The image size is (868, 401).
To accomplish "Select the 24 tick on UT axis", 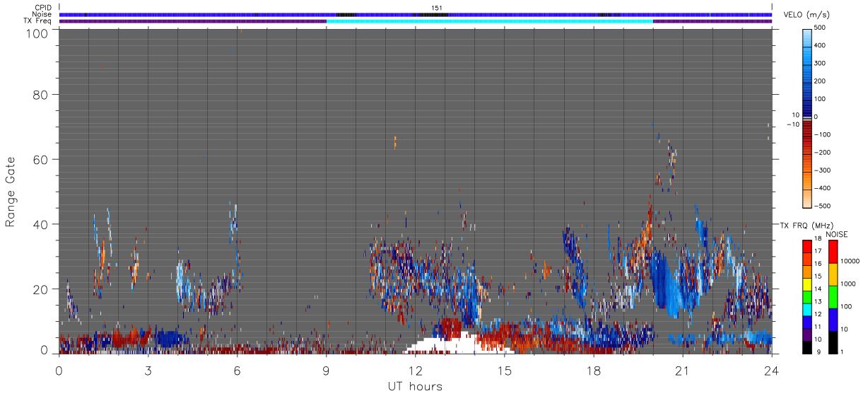I will point(772,371).
